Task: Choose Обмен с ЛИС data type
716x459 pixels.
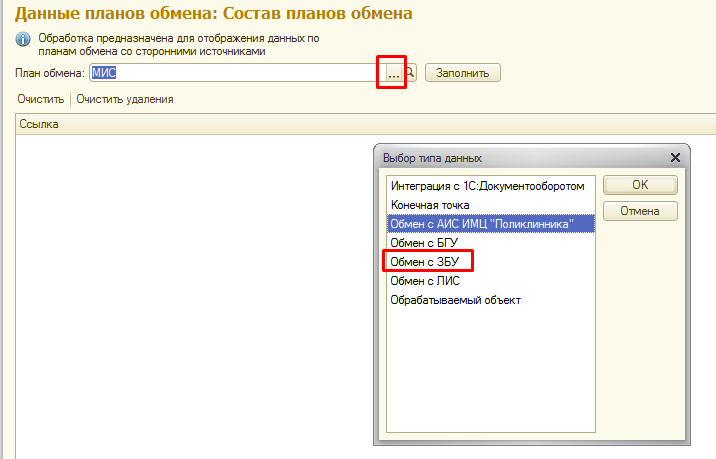Action: (426, 280)
